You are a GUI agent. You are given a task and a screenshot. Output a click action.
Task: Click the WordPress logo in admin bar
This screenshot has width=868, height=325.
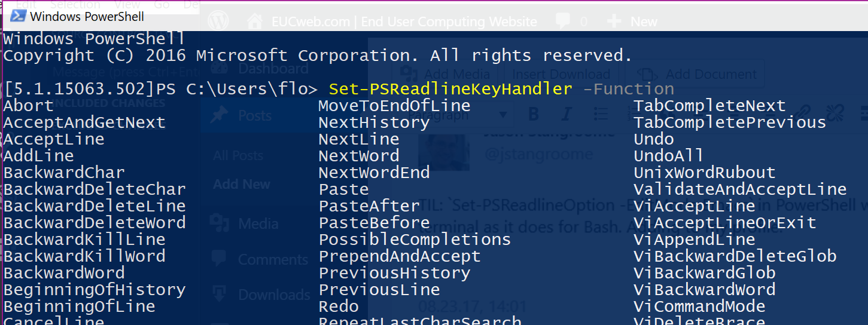tap(218, 21)
